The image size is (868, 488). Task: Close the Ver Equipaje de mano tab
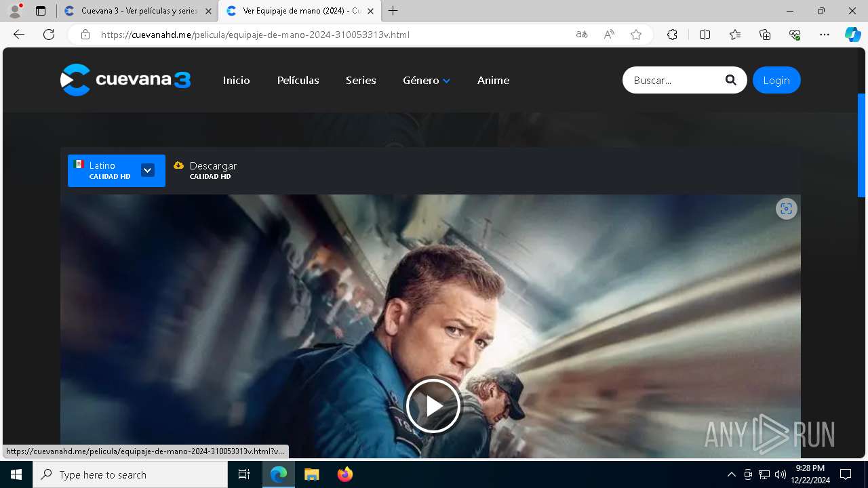pyautogui.click(x=371, y=11)
